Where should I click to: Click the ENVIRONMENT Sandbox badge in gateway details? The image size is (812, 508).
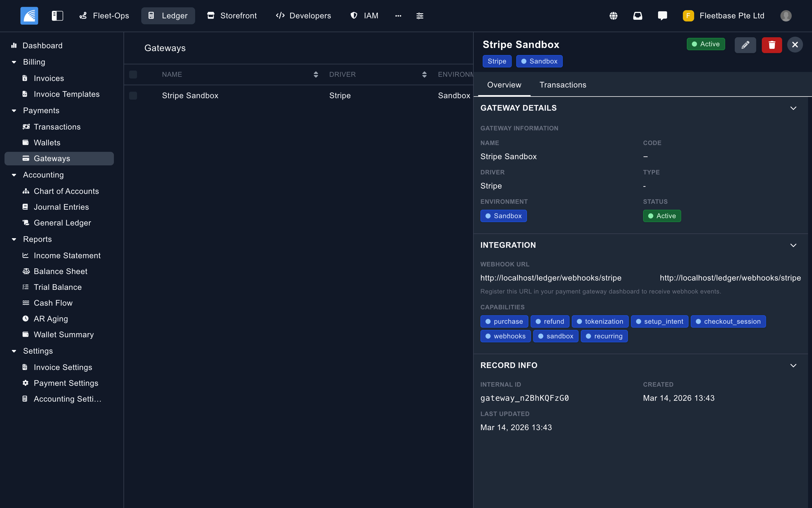pyautogui.click(x=503, y=216)
